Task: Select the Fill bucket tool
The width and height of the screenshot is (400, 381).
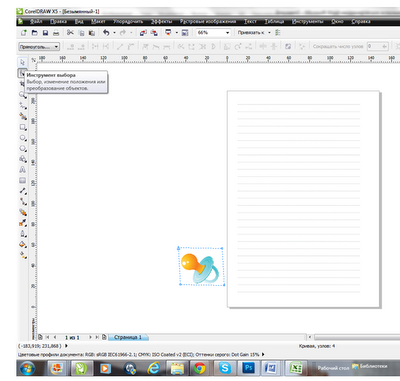Action: pos(22,244)
